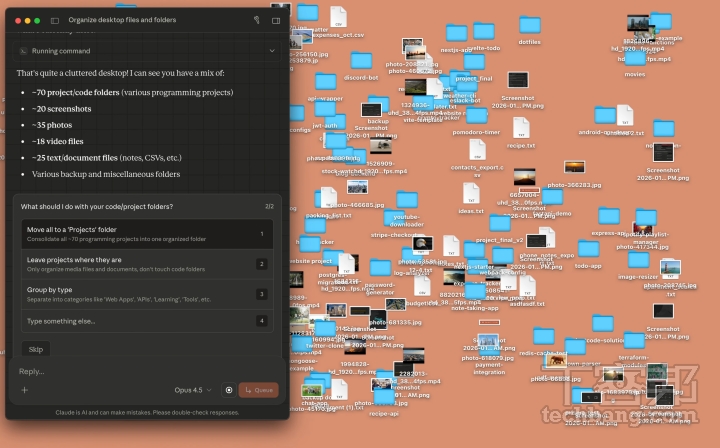Select the dotfiles folder on desktop
The height and width of the screenshot is (448, 720).
tap(529, 25)
